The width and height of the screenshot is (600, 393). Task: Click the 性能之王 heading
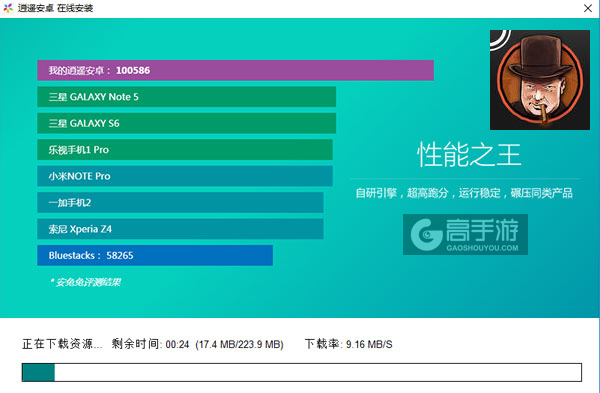[469, 155]
